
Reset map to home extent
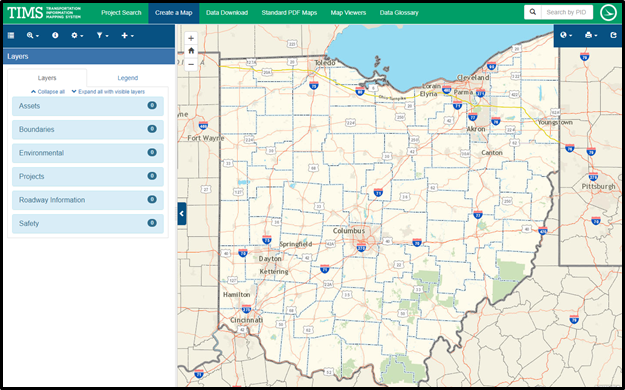pyautogui.click(x=191, y=51)
